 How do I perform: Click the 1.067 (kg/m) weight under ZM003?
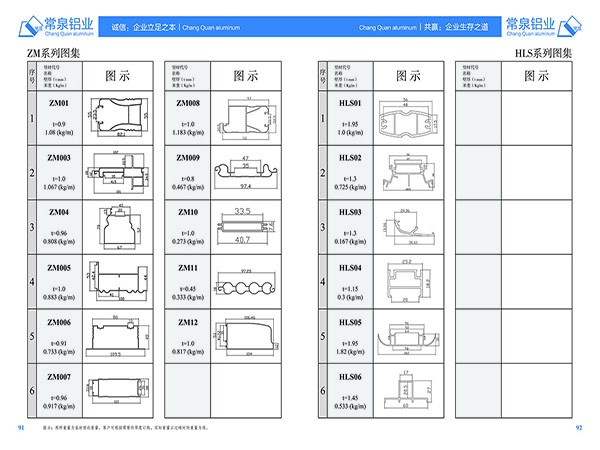click(x=59, y=187)
